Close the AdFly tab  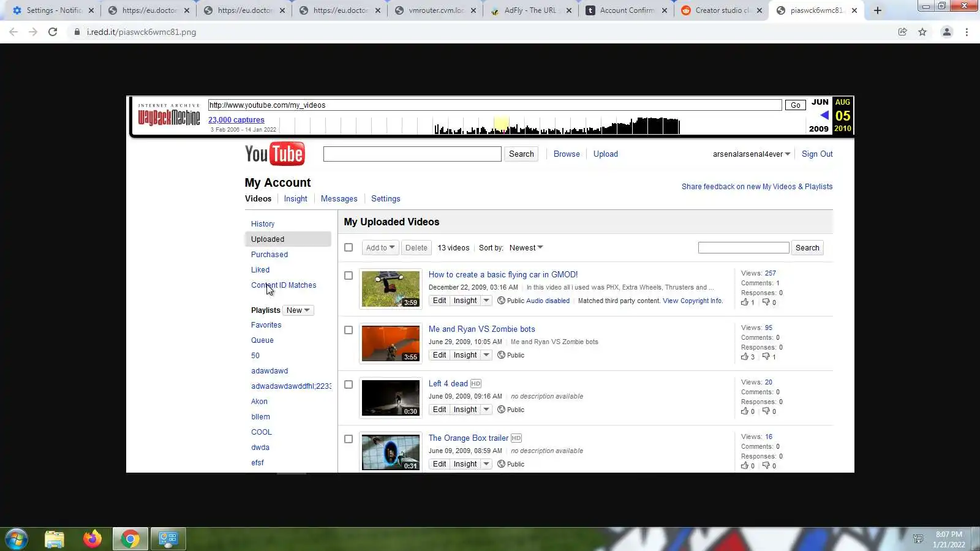[x=569, y=10]
